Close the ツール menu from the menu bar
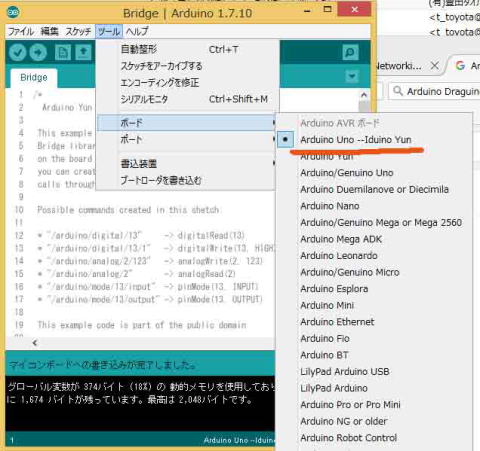The image size is (480, 451). pos(109,32)
